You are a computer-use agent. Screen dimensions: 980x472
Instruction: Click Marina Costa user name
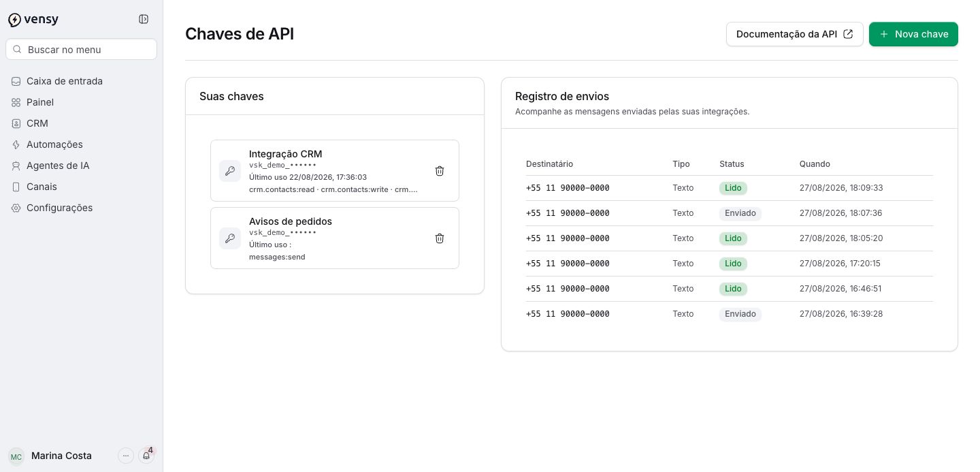click(x=61, y=456)
